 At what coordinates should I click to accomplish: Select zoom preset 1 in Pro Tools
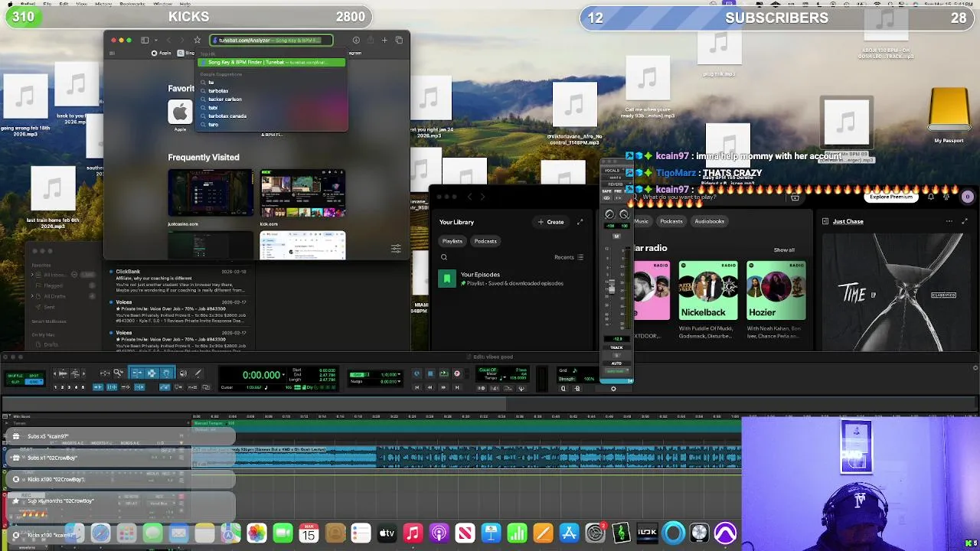click(x=55, y=387)
